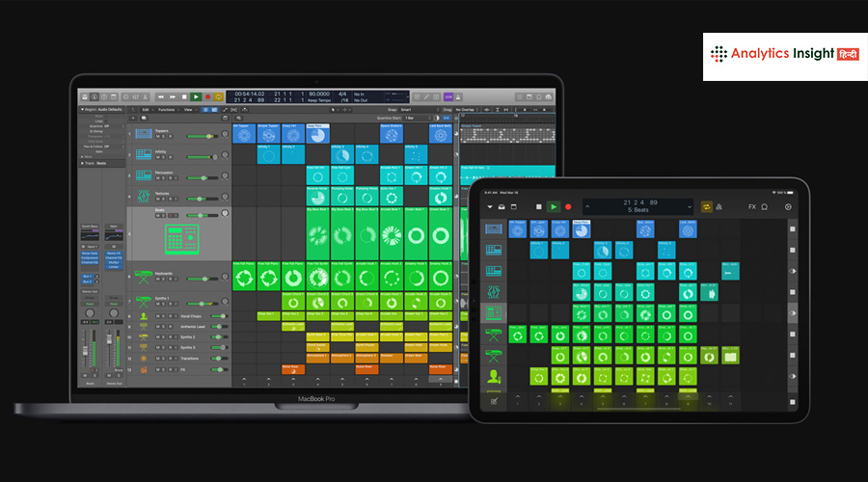868x482 pixels.
Task: Click the Fast Forward button on MacBook
Action: coord(173,96)
